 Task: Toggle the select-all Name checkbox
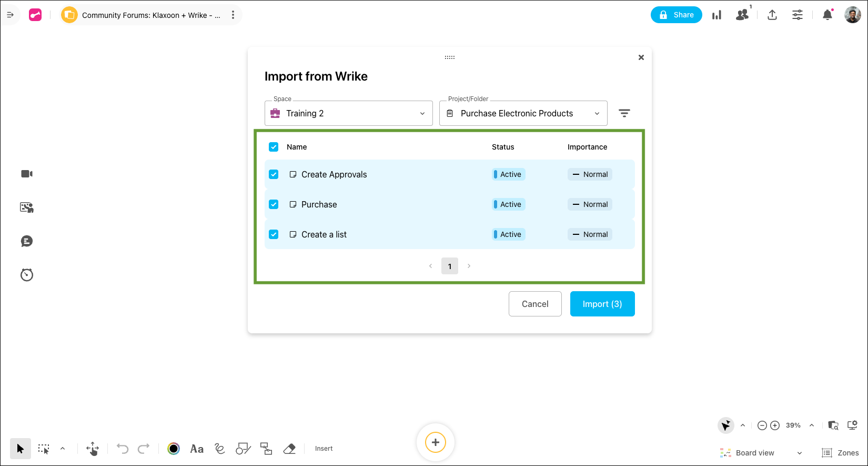click(x=274, y=147)
